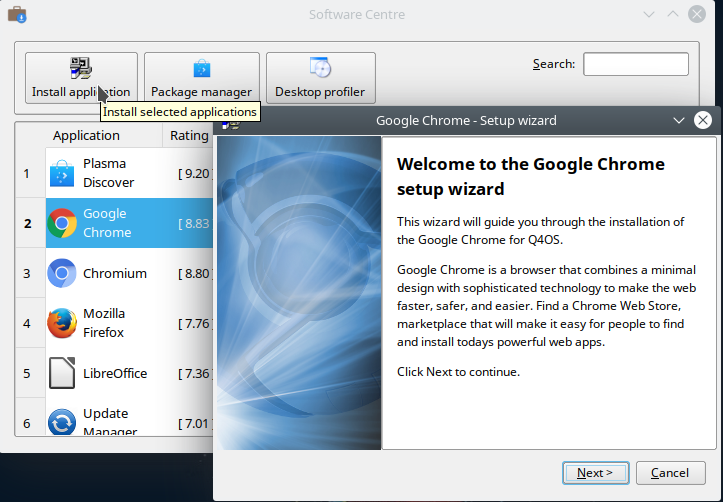Click the 7.36 rating of LibreOffice

click(x=195, y=373)
